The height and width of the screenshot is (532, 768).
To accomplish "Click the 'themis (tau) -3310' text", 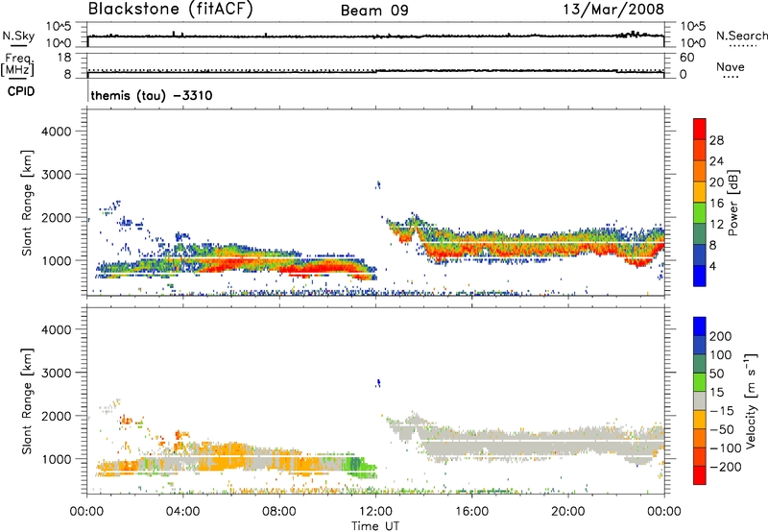I will (x=152, y=95).
